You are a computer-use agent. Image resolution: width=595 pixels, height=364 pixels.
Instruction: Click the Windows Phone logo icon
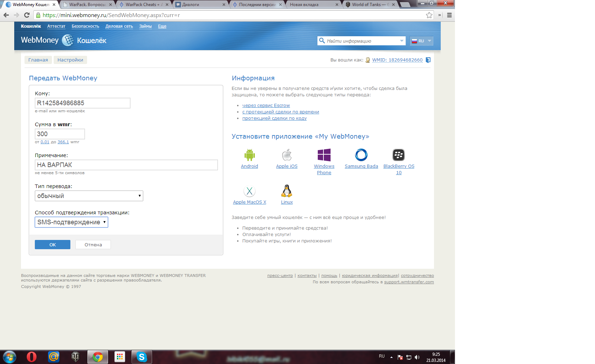[x=324, y=155]
